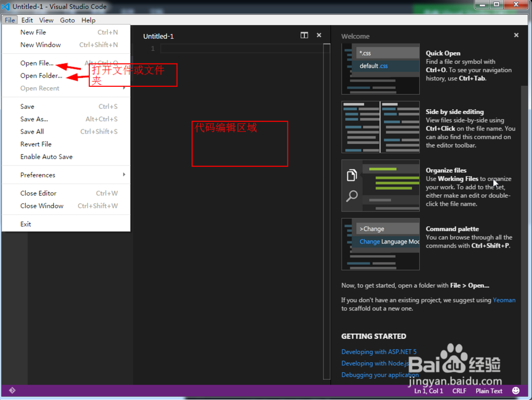Maximize the Visual Studio Code window

[496, 4]
